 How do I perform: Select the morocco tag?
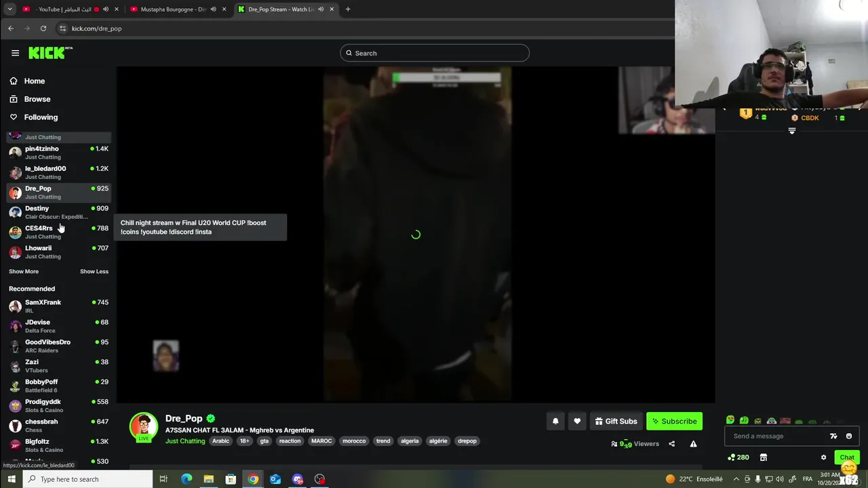354,441
